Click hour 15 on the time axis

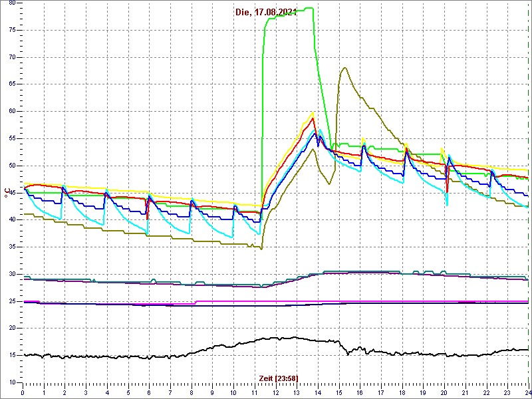click(x=339, y=392)
